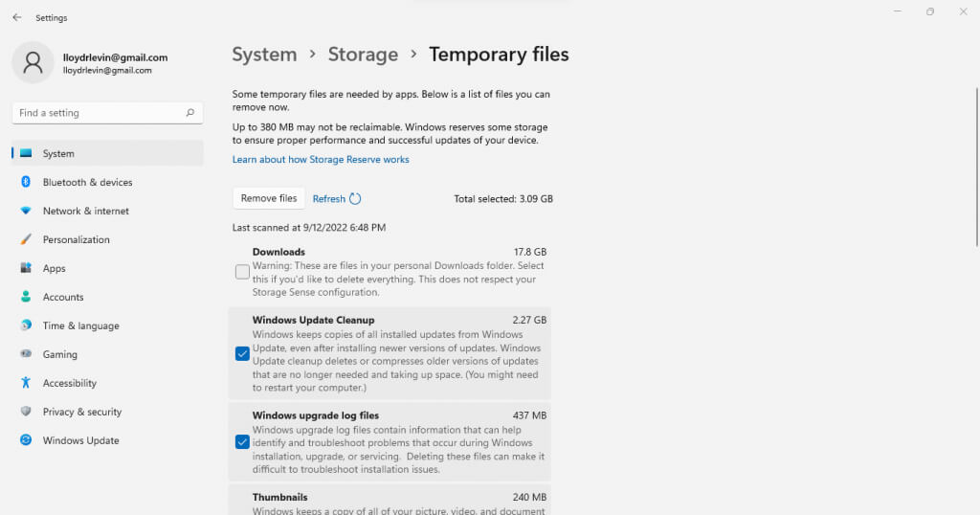980x515 pixels.
Task: Open Learn about how Storage Reserve works
Action: [321, 160]
